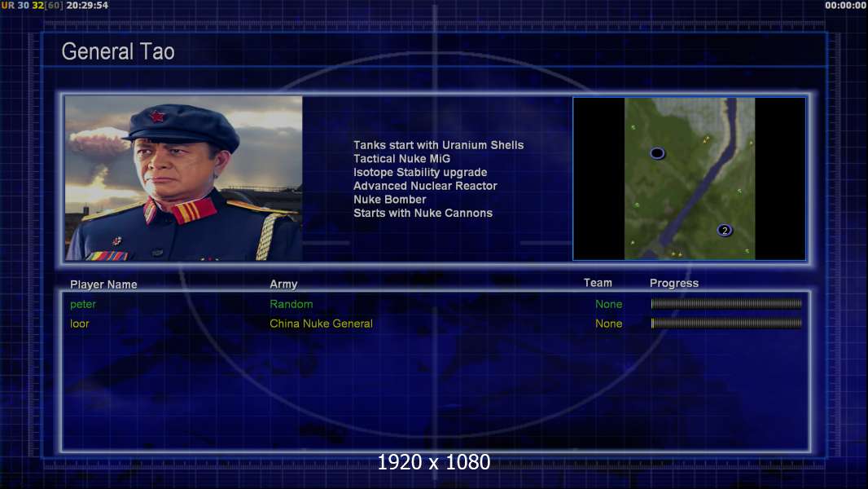Click 'Advanced Nuclear Reactor' line
This screenshot has height=489, width=868.
425,186
